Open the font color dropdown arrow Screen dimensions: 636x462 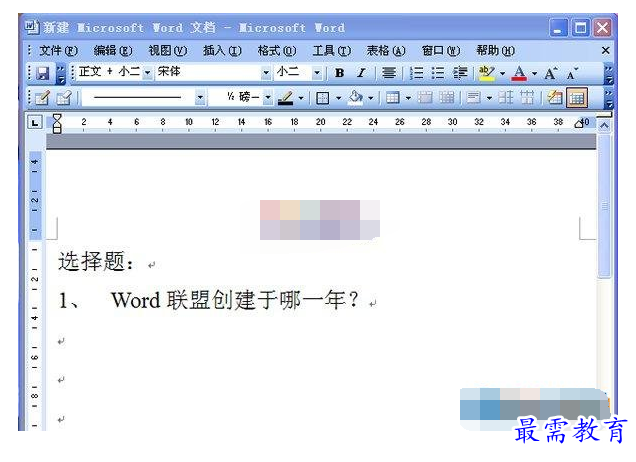[x=534, y=73]
